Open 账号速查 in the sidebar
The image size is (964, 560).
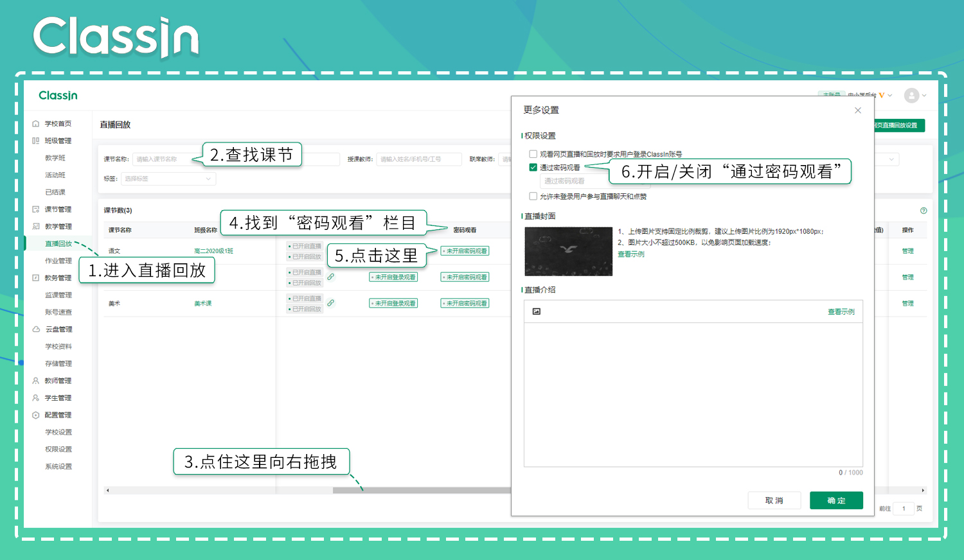point(58,312)
